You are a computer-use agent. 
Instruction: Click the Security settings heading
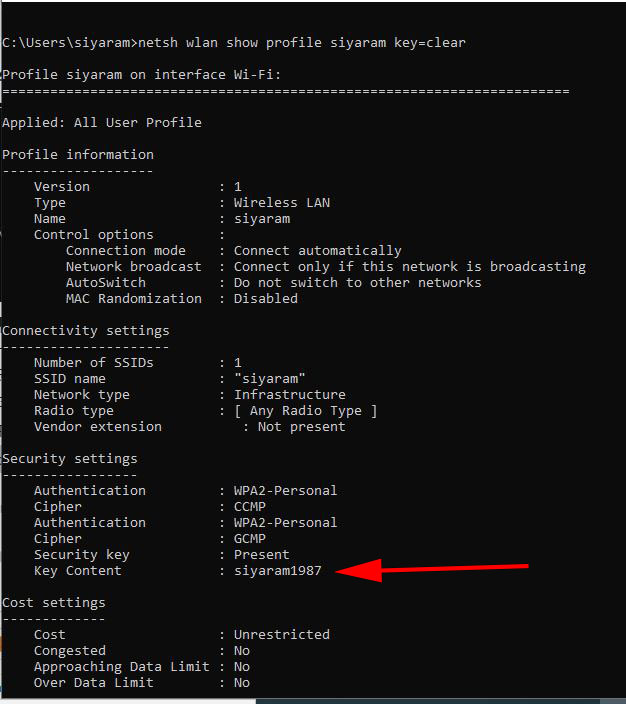(x=70, y=459)
